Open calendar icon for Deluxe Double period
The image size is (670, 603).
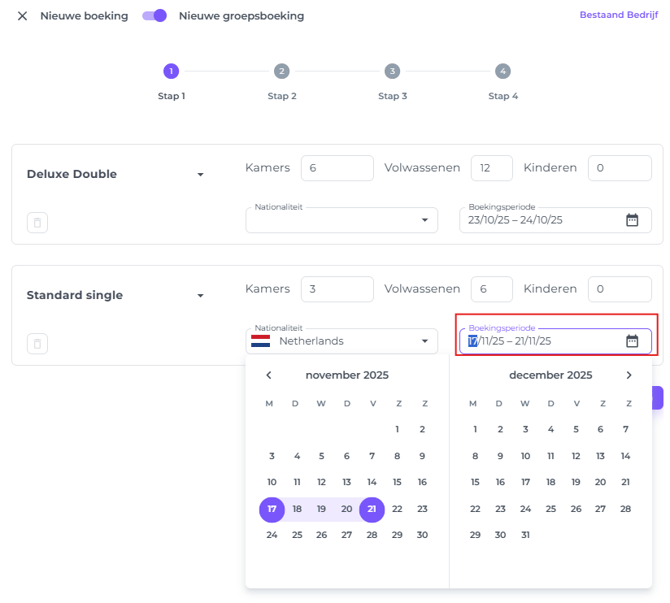click(632, 220)
